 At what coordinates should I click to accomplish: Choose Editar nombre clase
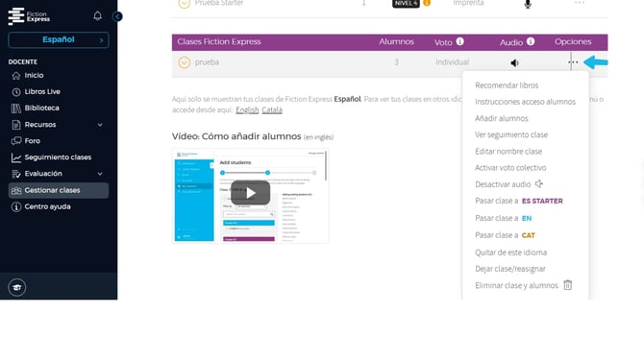[508, 152]
